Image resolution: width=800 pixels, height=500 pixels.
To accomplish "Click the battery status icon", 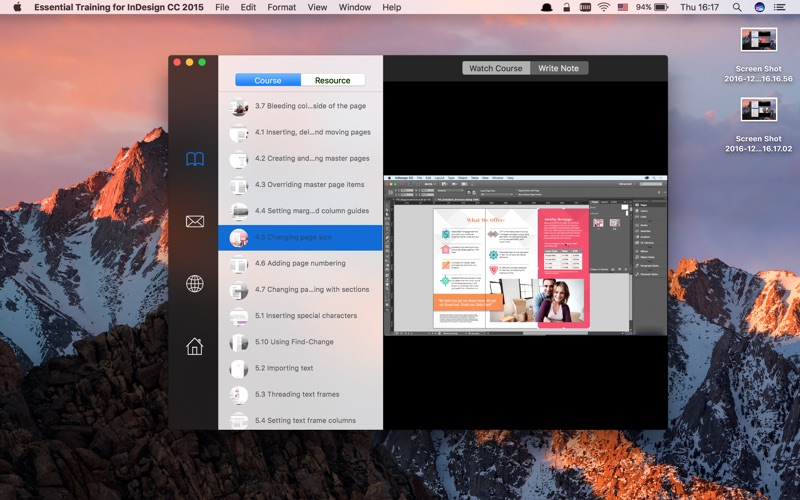I will 661,7.
